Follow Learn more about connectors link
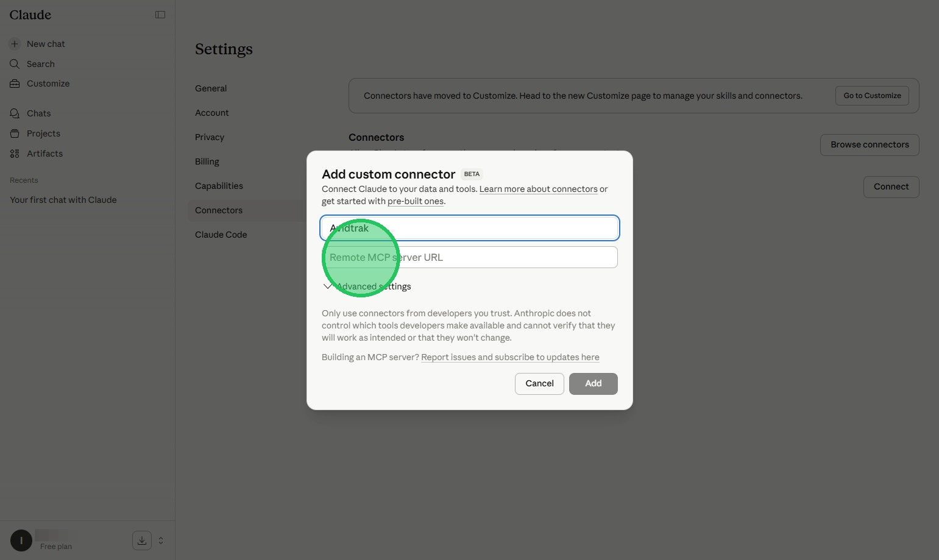Image resolution: width=939 pixels, height=560 pixels. 539,189
